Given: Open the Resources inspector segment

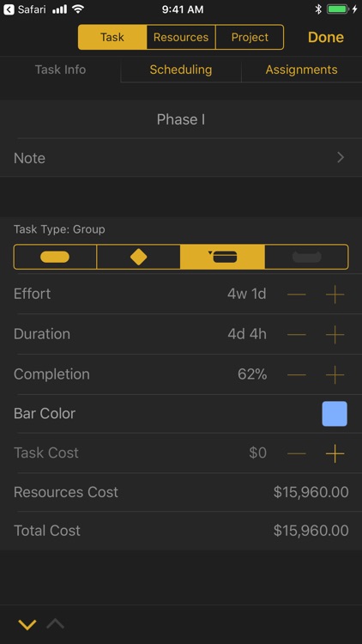Looking at the screenshot, I should pyautogui.click(x=181, y=38).
